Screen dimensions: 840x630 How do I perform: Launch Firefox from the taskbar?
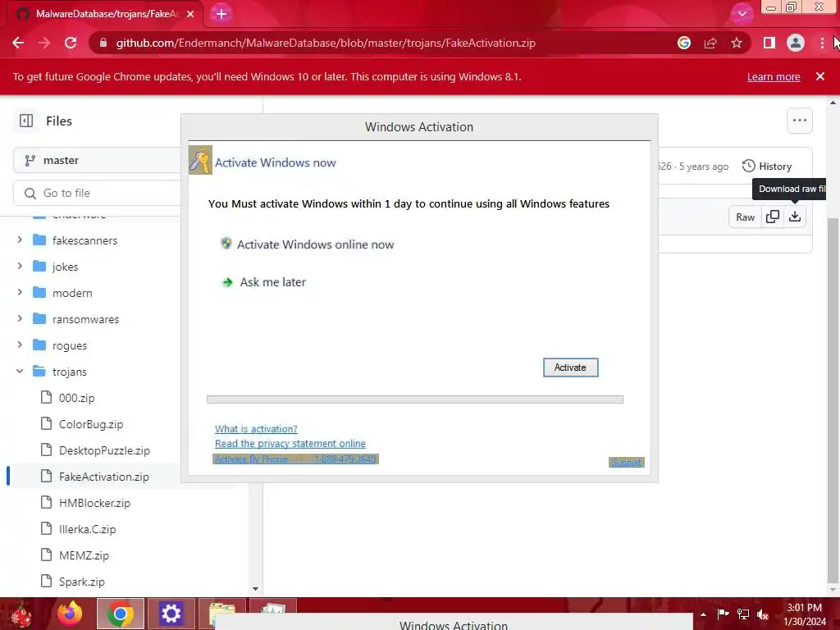pyautogui.click(x=70, y=614)
